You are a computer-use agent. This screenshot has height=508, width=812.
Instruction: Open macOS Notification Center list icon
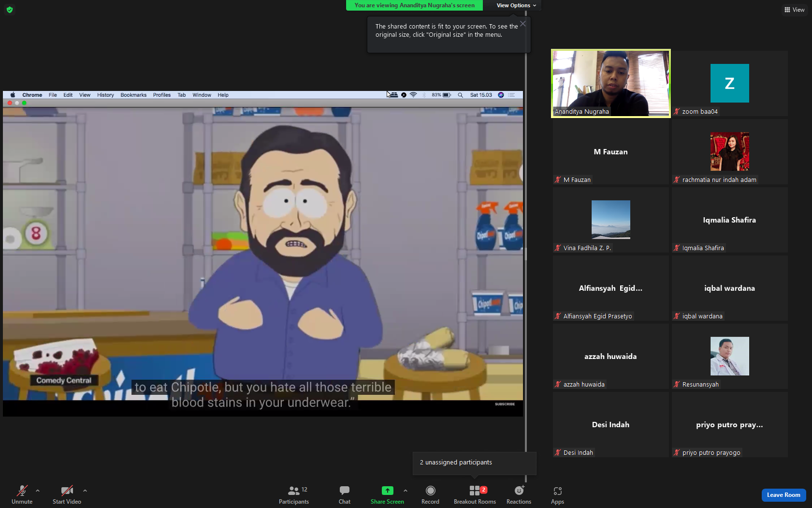pyautogui.click(x=511, y=95)
